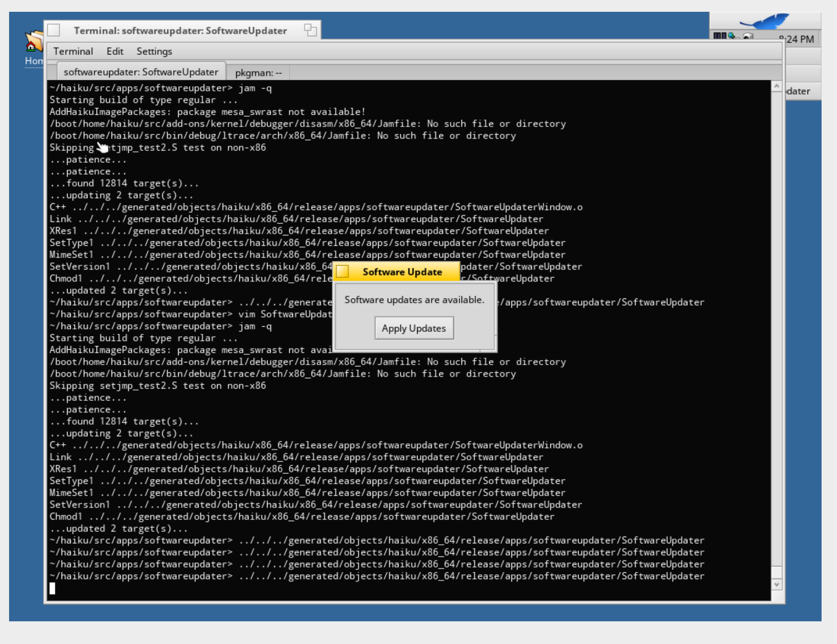Close the Terminal window using its close box

point(54,30)
